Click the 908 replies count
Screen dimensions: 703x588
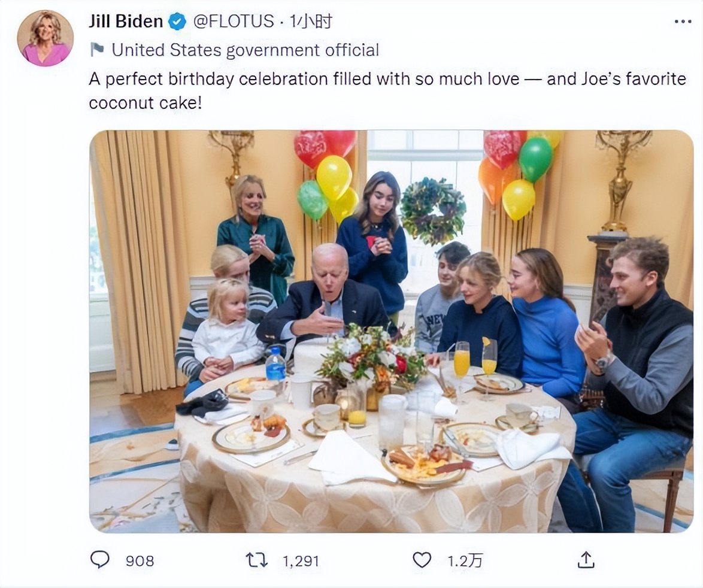tap(140, 561)
